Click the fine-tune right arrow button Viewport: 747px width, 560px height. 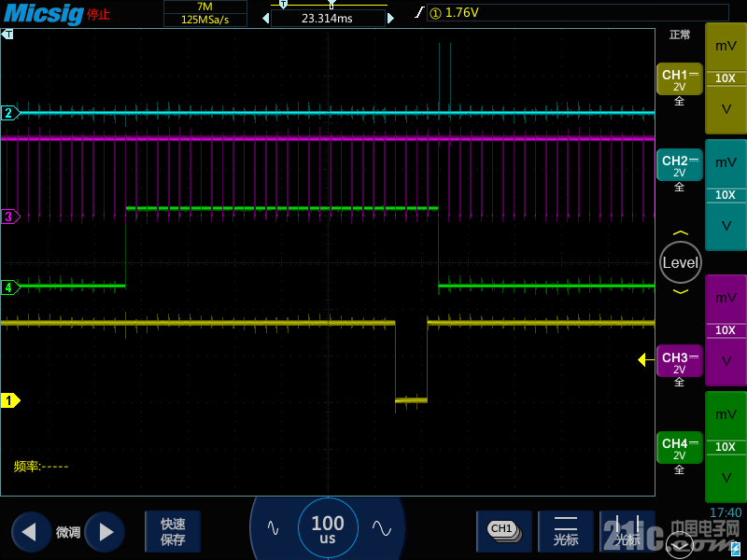[x=105, y=532]
